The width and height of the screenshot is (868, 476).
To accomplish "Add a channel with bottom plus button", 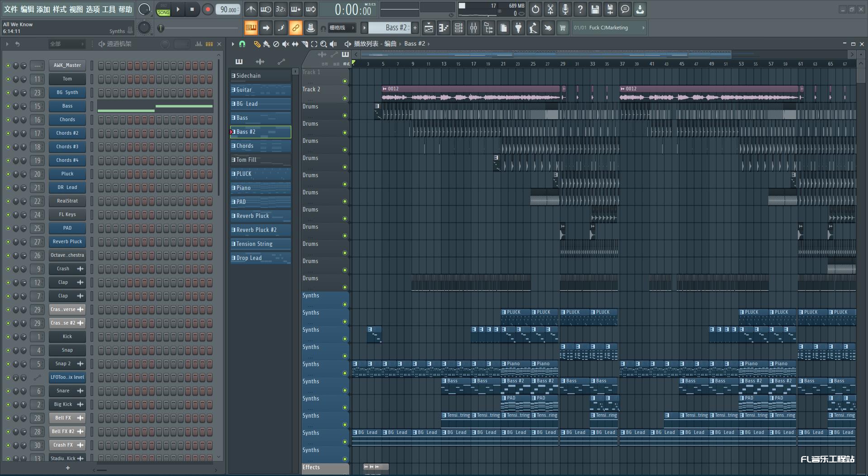I will pos(68,468).
